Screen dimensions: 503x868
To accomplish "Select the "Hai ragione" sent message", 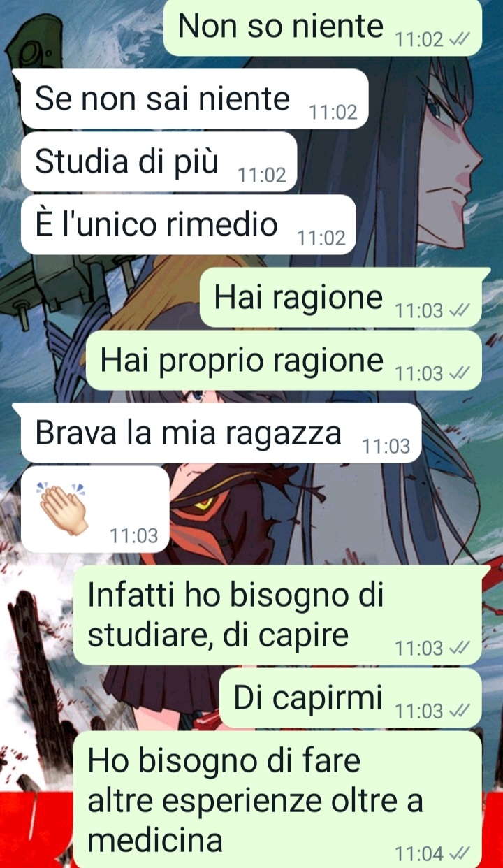I will click(x=341, y=298).
